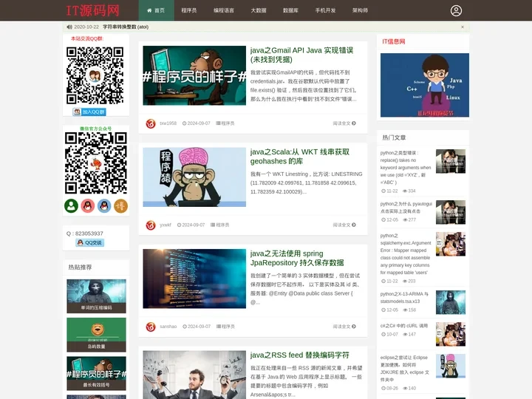Click the pink QQ penguin icon
The width and height of the screenshot is (532, 399).
point(87,206)
